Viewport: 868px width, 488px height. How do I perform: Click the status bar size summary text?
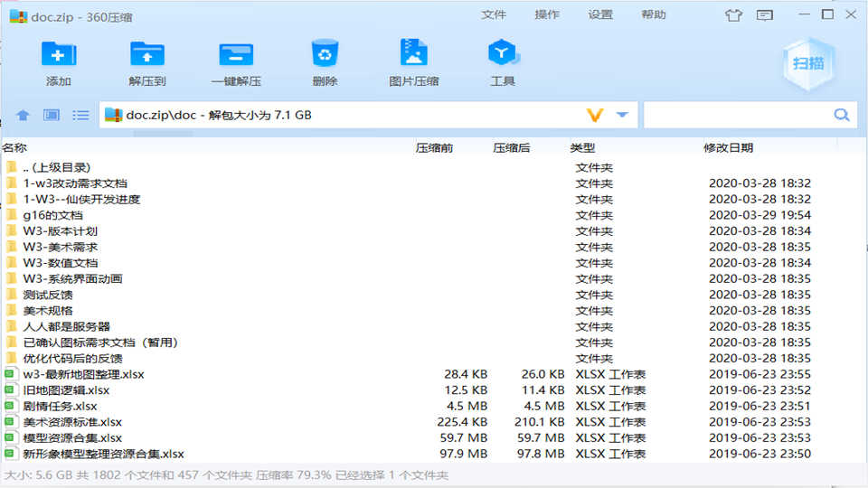coord(226,475)
